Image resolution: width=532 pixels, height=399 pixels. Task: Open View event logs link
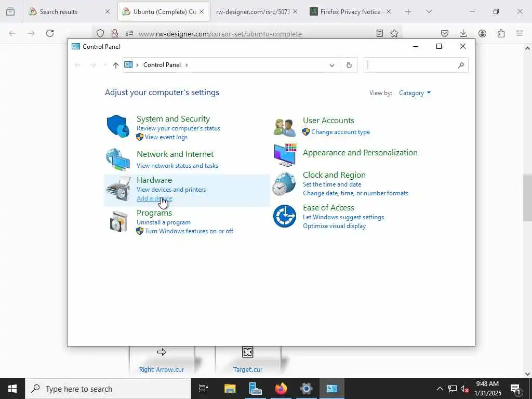click(166, 137)
